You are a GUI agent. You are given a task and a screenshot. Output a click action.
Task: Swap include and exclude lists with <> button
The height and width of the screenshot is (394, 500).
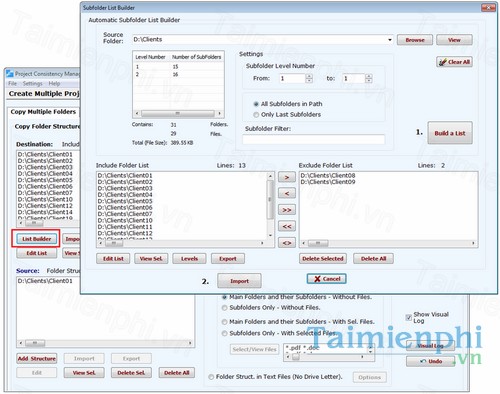[x=287, y=243]
